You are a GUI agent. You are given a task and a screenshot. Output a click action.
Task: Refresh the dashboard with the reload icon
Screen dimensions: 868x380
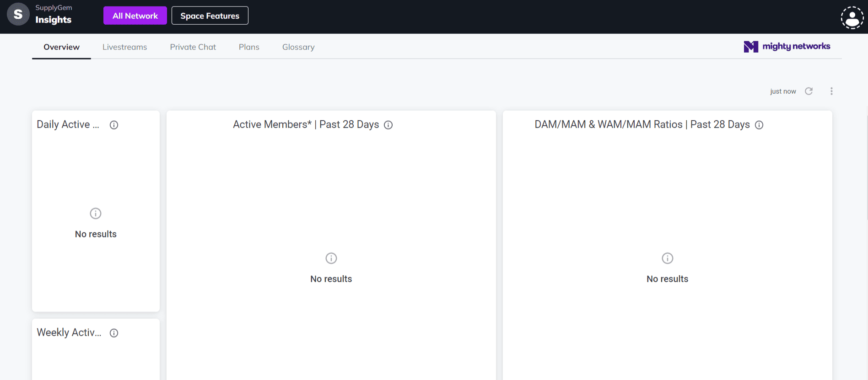coord(809,91)
